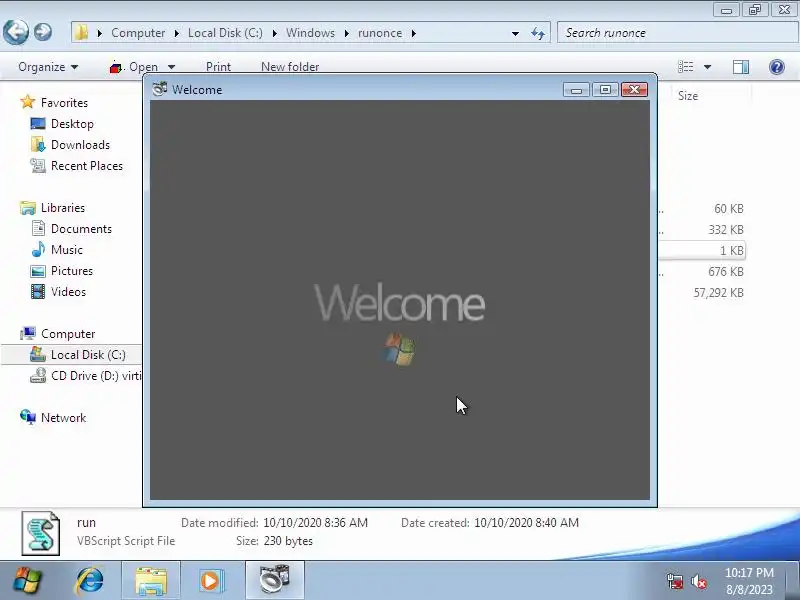Open the Videos library
This screenshot has height=600, width=800.
[x=58, y=292]
